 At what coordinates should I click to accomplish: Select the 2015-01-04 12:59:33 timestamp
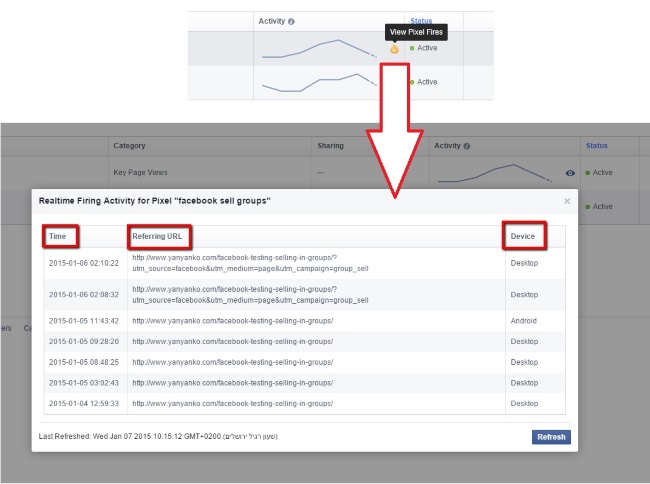click(84, 404)
